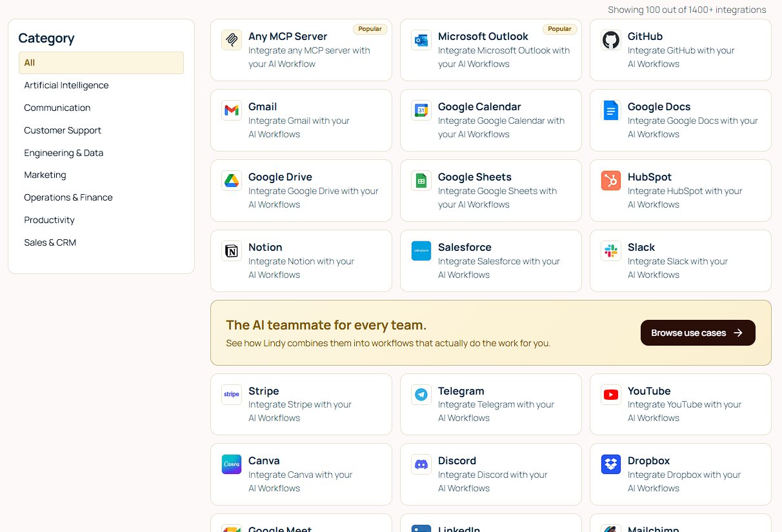
Task: Open the Any MCP Server title link
Action: pyautogui.click(x=288, y=36)
